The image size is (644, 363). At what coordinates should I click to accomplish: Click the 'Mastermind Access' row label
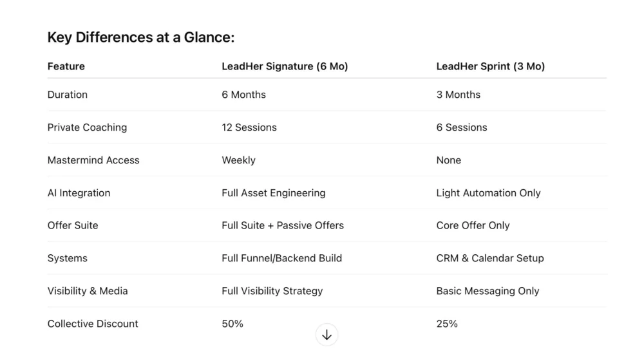pos(93,160)
